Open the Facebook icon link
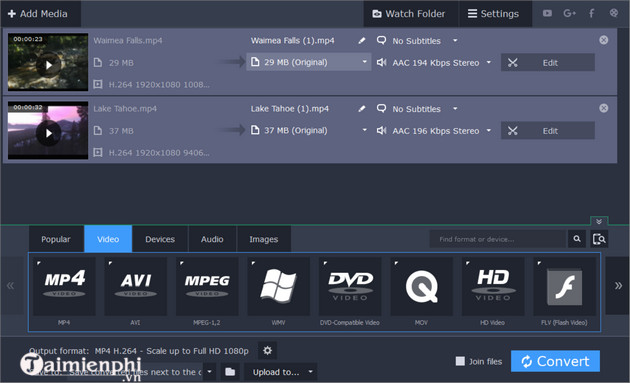Image resolution: width=630 pixels, height=383 pixels. click(592, 13)
